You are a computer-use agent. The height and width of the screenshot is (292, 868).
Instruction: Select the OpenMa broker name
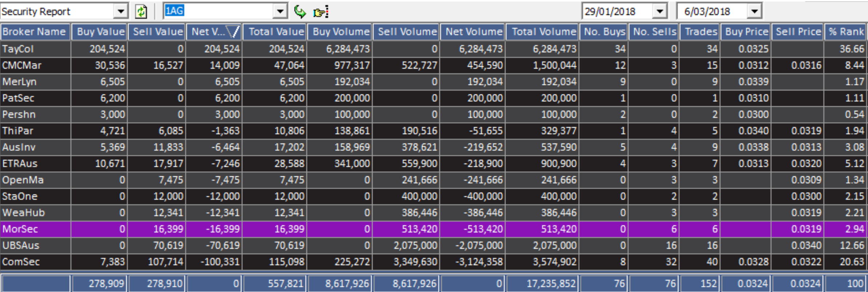coord(23,180)
